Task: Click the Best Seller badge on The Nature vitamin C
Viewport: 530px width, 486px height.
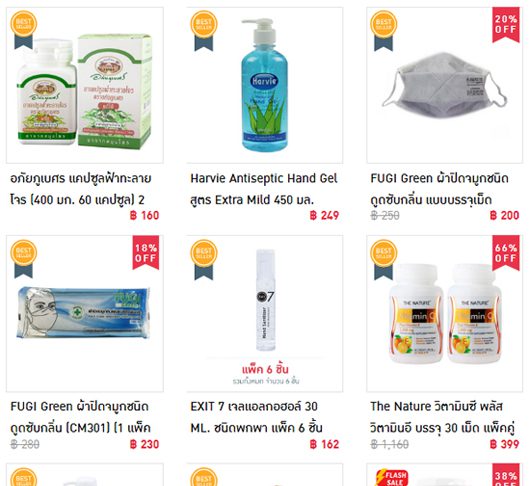Action: (x=384, y=260)
